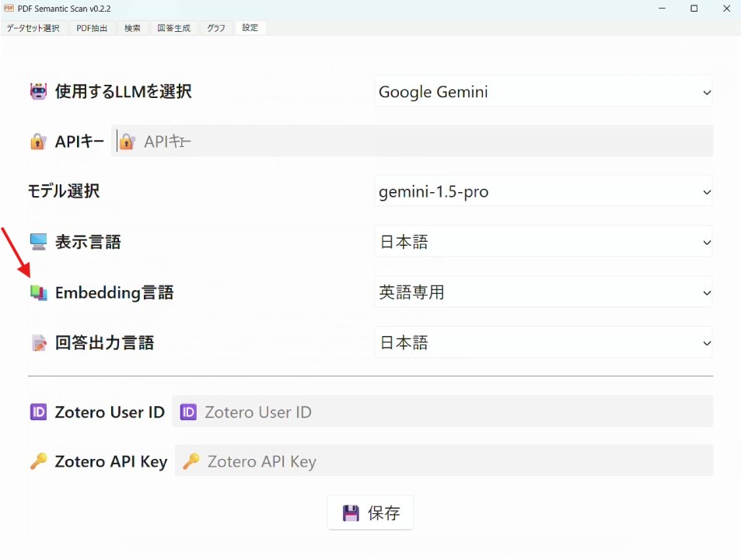741x560 pixels.
Task: Click the chevron arrow of the Embedding言語 selector
Action: 707,293
